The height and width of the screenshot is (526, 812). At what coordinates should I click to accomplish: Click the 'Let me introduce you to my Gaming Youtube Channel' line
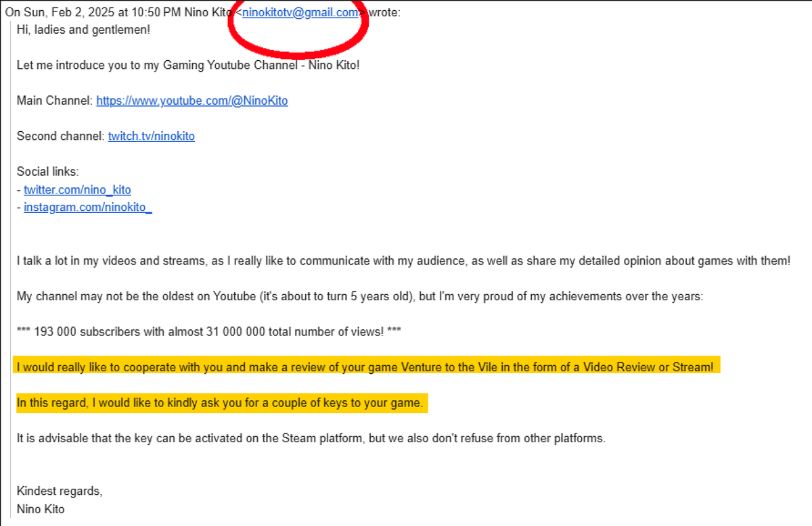pyautogui.click(x=188, y=65)
